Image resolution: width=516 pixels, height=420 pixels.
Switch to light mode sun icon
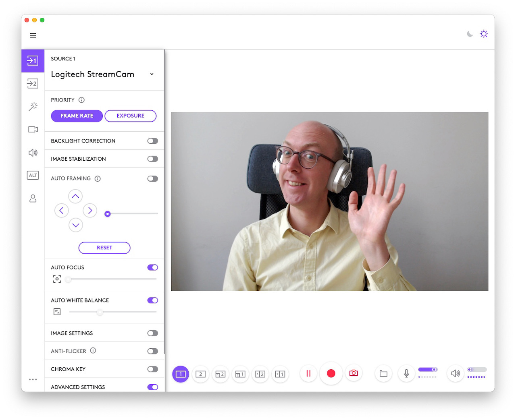[x=484, y=34]
